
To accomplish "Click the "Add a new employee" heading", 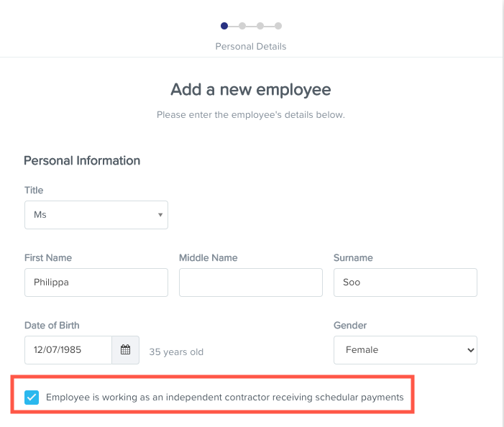I will coord(251,90).
